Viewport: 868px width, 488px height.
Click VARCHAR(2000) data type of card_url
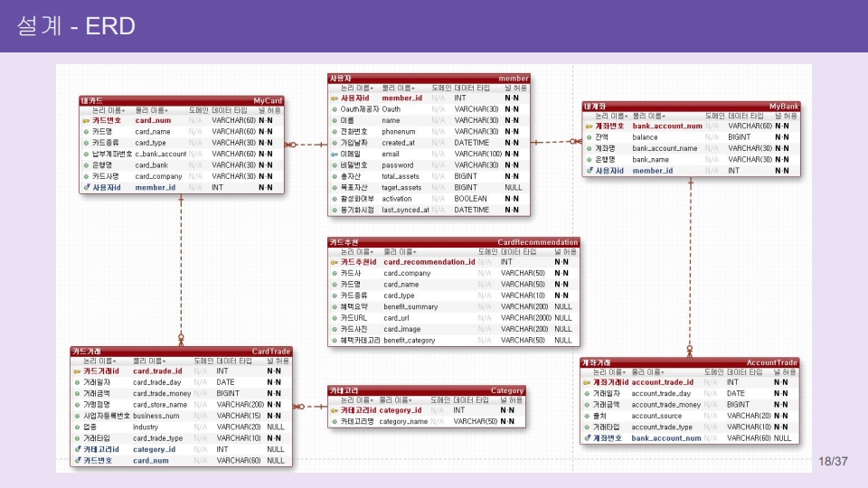[x=526, y=318]
